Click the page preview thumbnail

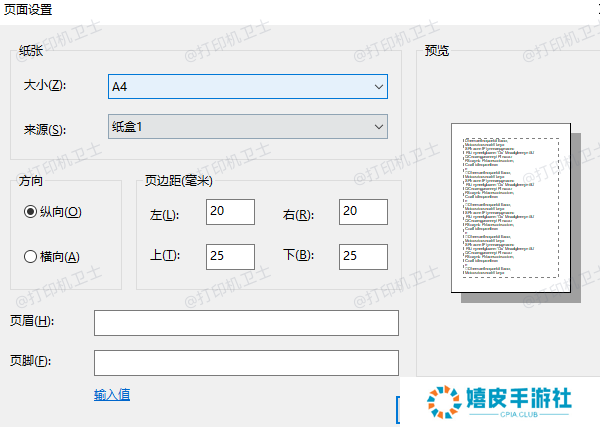tap(511, 208)
